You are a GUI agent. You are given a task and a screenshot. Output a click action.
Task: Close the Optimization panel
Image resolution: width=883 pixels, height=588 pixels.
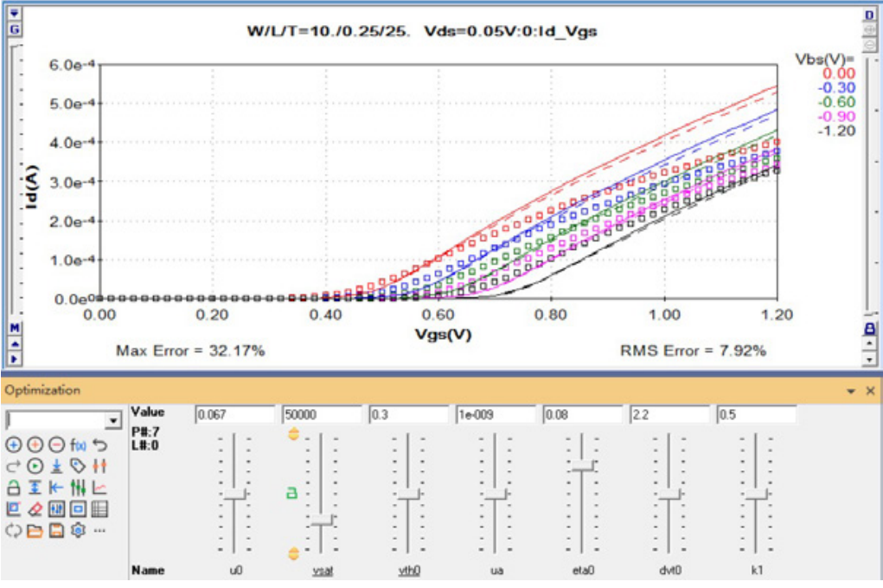click(871, 392)
